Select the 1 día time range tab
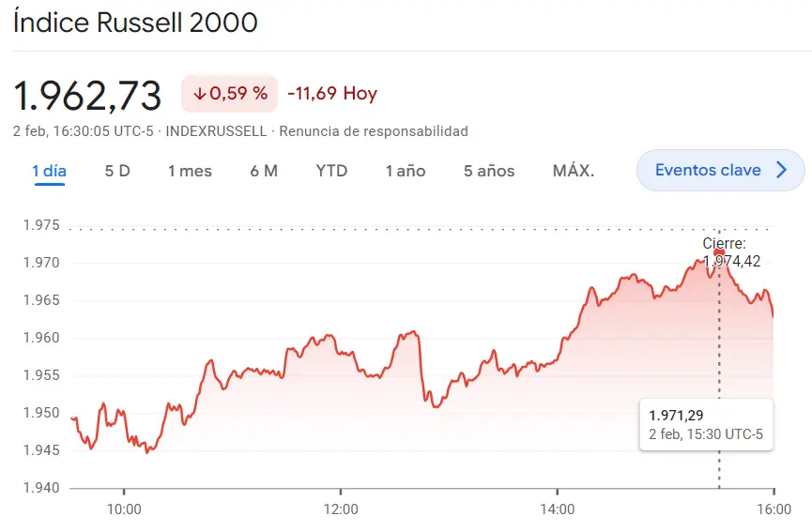The image size is (812, 532). point(49,171)
